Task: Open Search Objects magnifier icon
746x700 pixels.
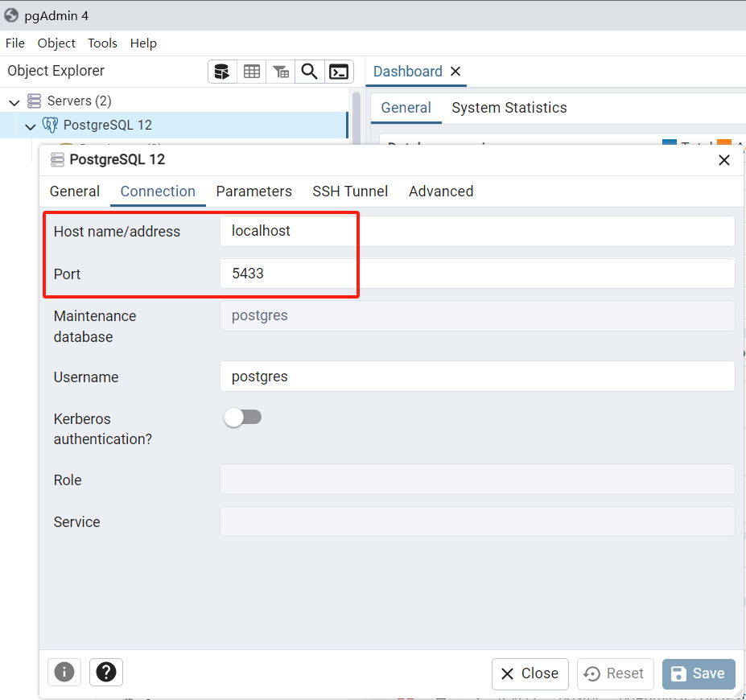Action: pos(310,72)
